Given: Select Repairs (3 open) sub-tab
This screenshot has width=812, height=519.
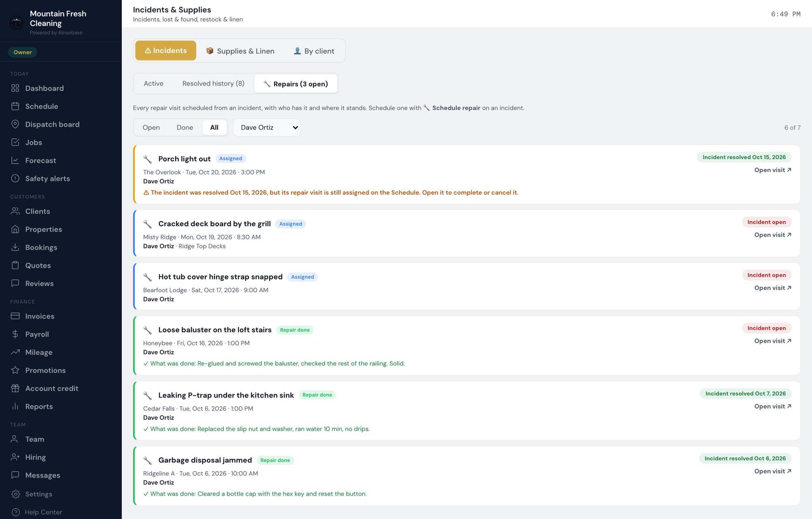Looking at the screenshot, I should pos(296,84).
